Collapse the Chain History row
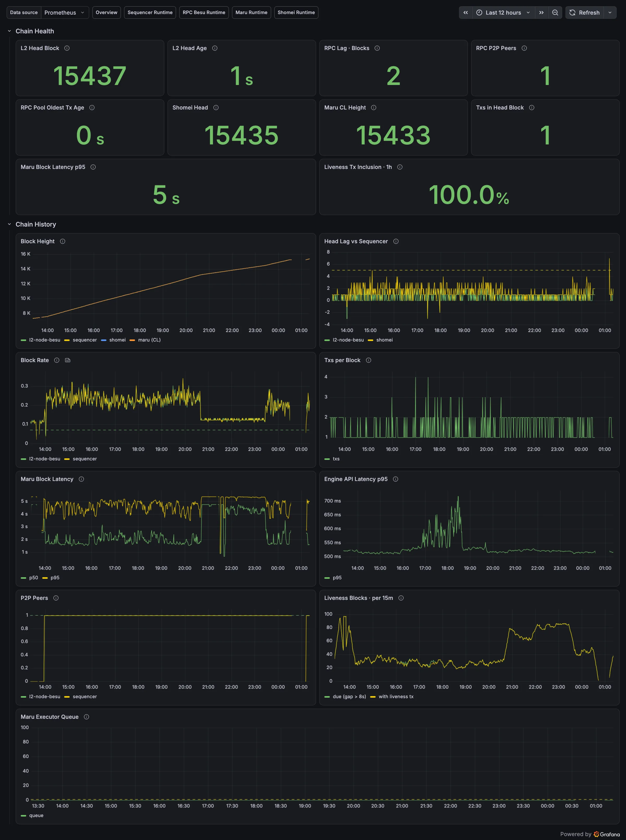The height and width of the screenshot is (840, 626). click(x=9, y=224)
